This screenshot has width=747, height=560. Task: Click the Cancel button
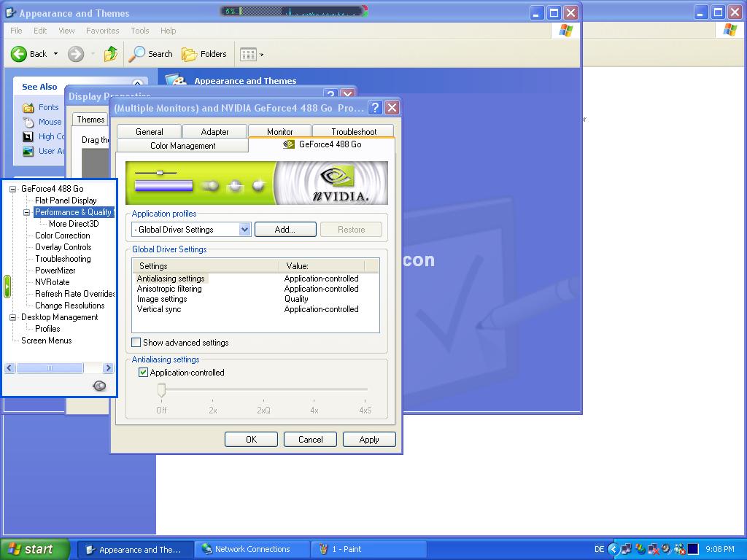310,440
